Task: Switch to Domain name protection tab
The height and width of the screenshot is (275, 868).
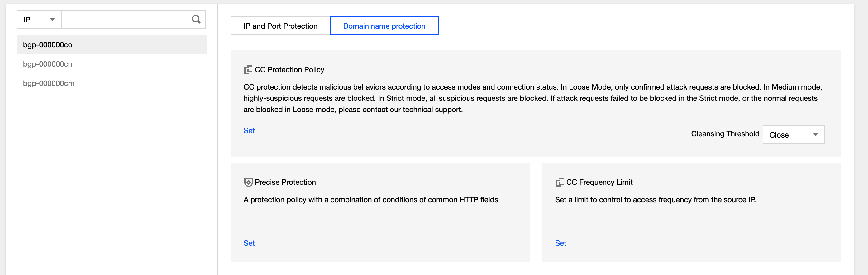Action: pos(384,26)
